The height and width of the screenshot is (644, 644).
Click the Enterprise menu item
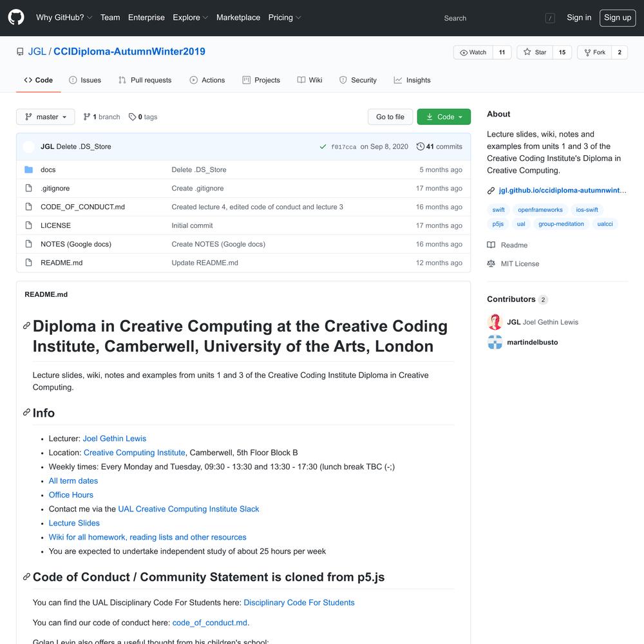(x=146, y=17)
